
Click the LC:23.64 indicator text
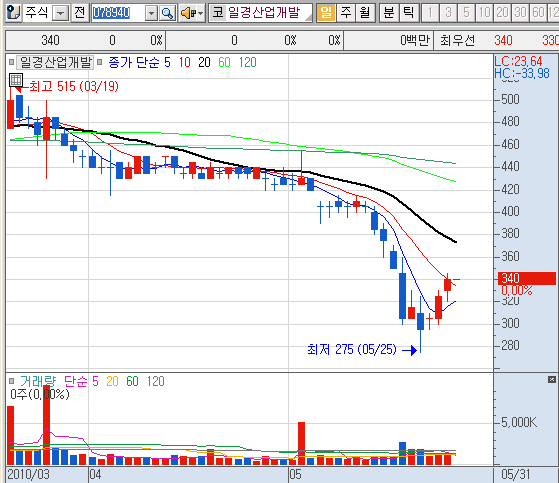[518, 61]
